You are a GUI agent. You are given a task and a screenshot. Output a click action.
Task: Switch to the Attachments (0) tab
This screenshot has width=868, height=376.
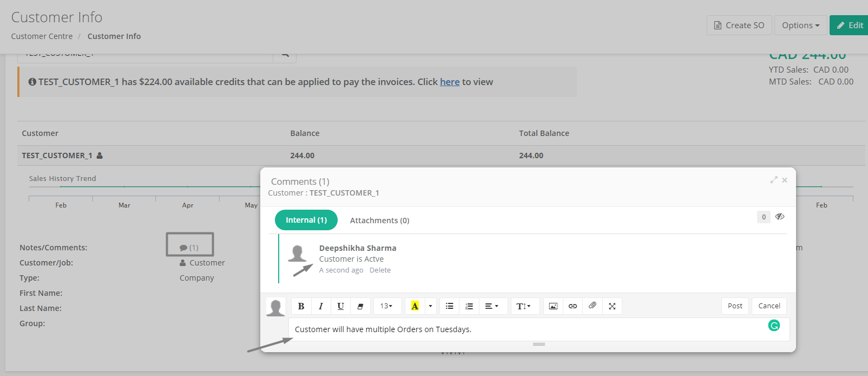tap(379, 221)
